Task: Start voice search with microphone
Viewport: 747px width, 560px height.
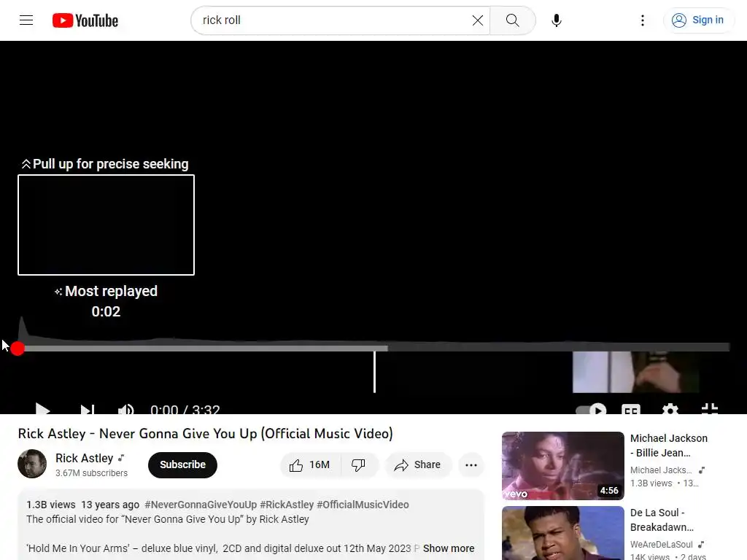Action: (556, 20)
